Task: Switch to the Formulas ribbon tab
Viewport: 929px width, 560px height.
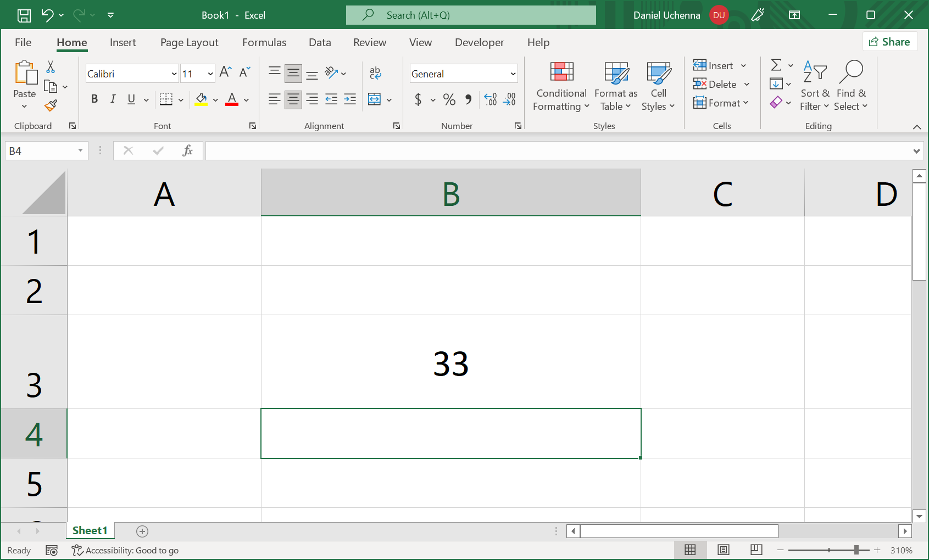Action: (x=264, y=42)
